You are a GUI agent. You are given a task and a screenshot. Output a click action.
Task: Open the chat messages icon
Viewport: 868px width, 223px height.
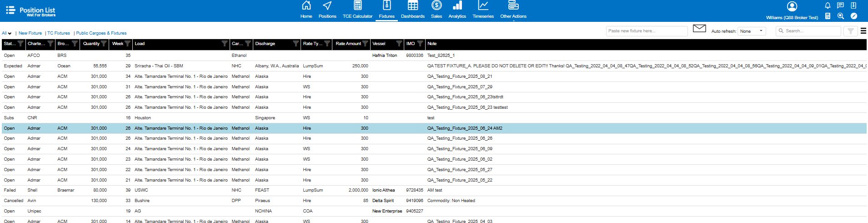pyautogui.click(x=840, y=5)
